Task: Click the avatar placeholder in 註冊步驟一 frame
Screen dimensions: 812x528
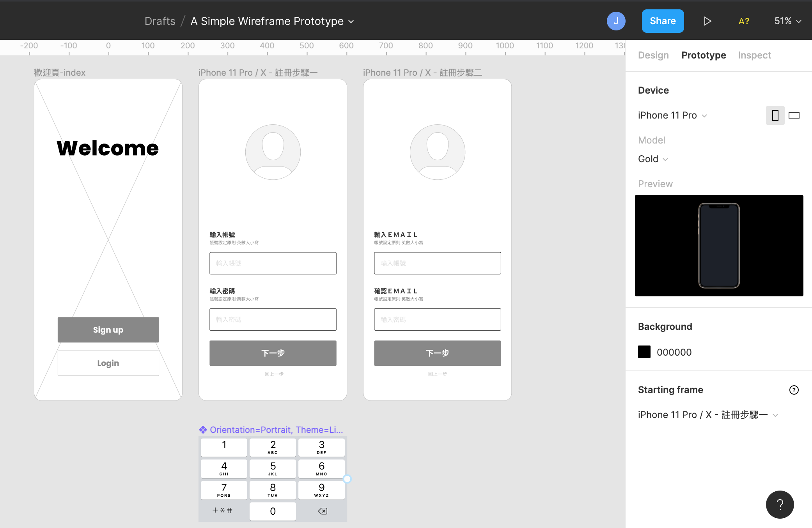Action: [x=273, y=152]
